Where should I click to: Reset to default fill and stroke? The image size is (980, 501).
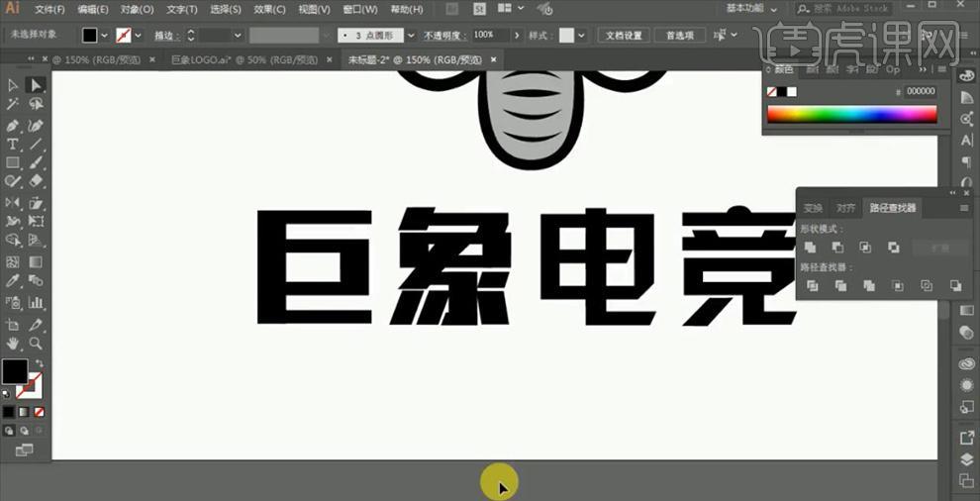point(7,394)
